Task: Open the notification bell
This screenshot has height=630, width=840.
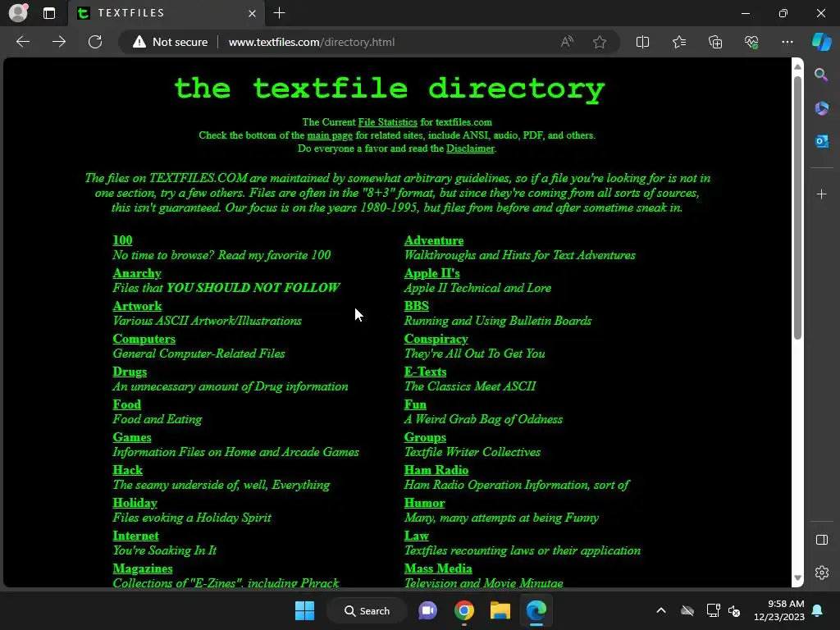Action: click(818, 610)
